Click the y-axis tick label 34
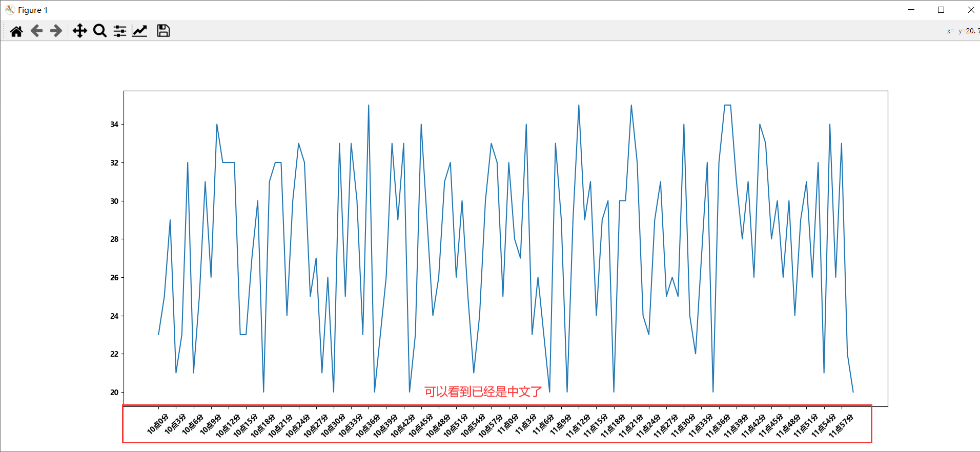 click(114, 125)
